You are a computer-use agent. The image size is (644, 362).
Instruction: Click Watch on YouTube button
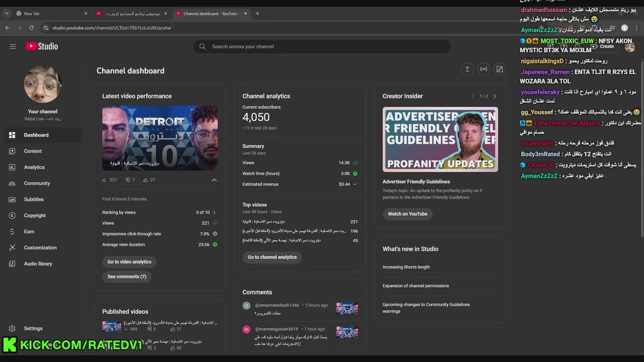coord(408,214)
